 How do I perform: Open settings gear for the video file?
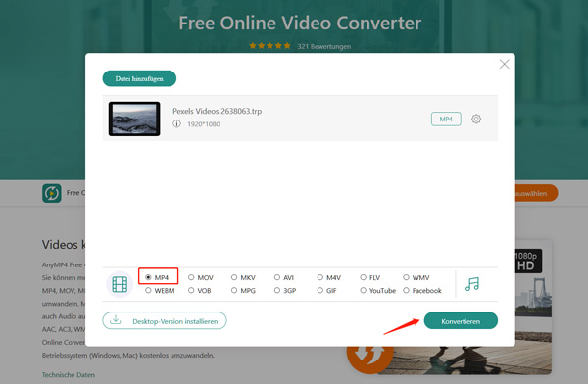[476, 119]
